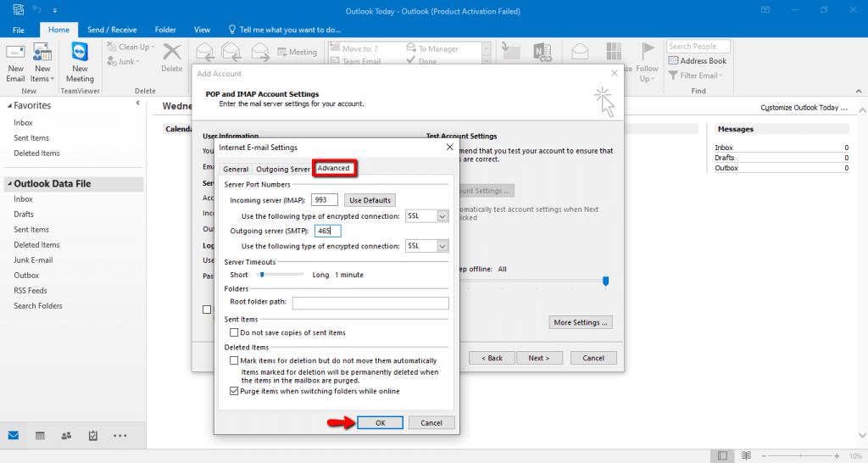The width and height of the screenshot is (868, 463).
Task: Open the Address Book
Action: (697, 61)
